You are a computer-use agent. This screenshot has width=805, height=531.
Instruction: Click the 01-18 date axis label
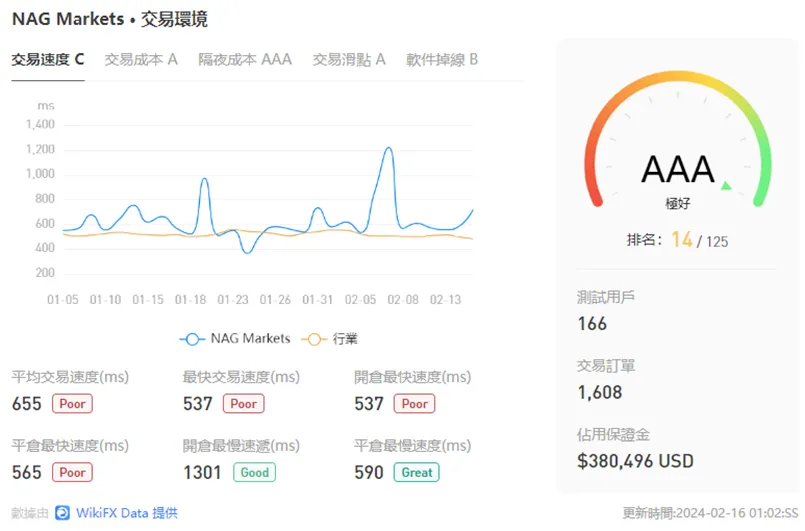coord(190,299)
